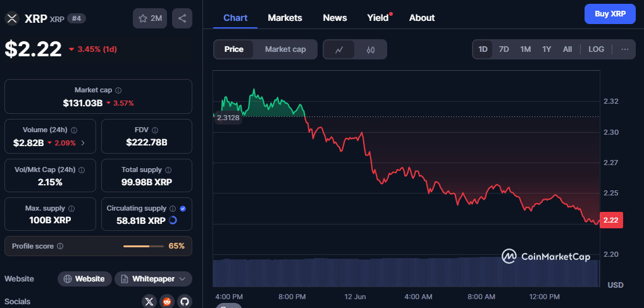Click the $2.82B volume value
Screen dimensions: 644x308
[x=28, y=143]
